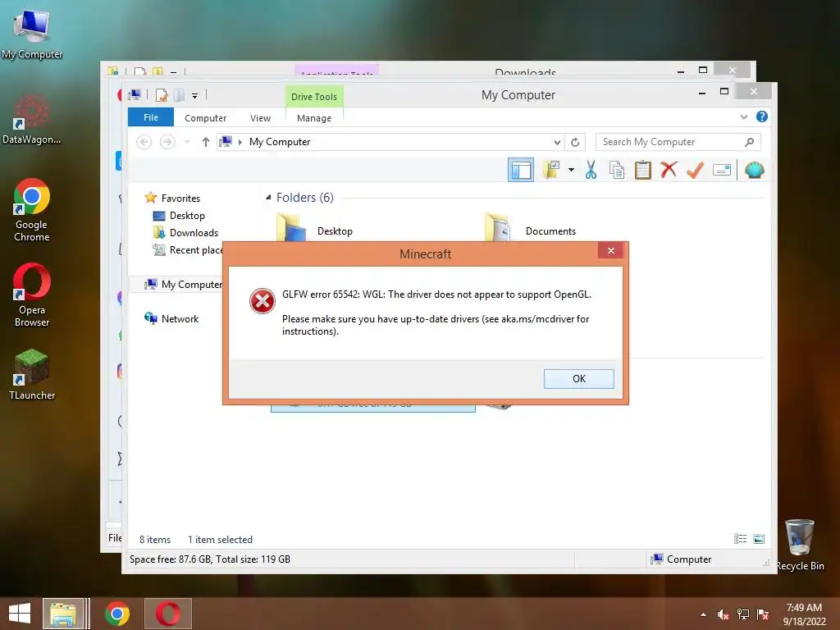This screenshot has height=630, width=840.
Task: Click OK in the Minecraft error dialog
Action: (578, 379)
